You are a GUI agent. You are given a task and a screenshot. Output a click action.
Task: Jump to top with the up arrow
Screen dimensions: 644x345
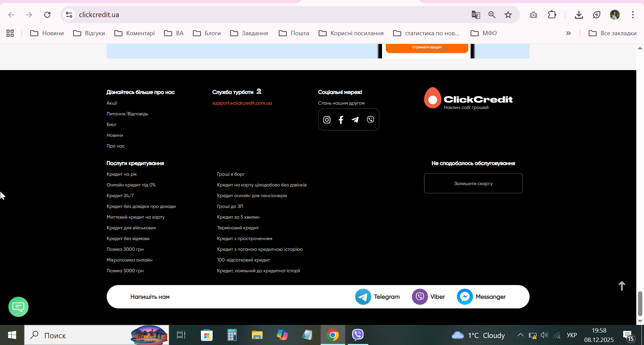coord(622,286)
